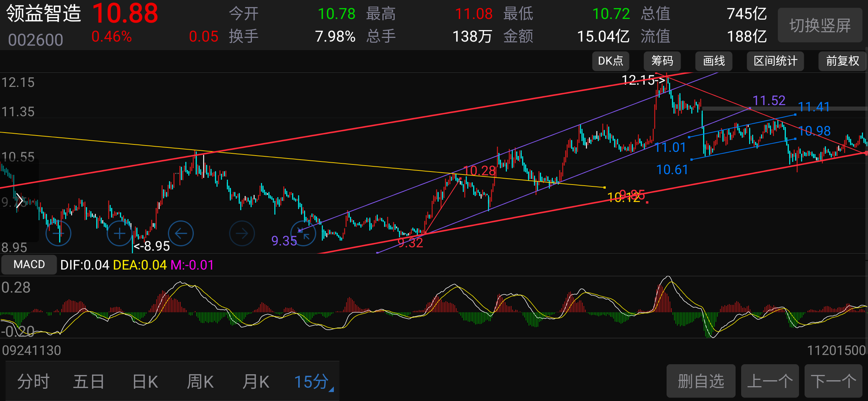The height and width of the screenshot is (401, 868).
Task: Tap the shrink arrows circle icon
Action: (x=303, y=233)
